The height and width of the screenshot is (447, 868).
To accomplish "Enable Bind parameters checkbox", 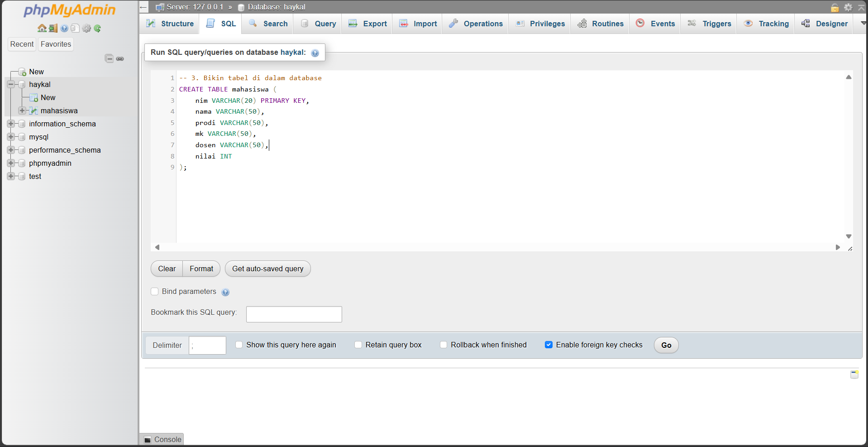I will [x=155, y=292].
